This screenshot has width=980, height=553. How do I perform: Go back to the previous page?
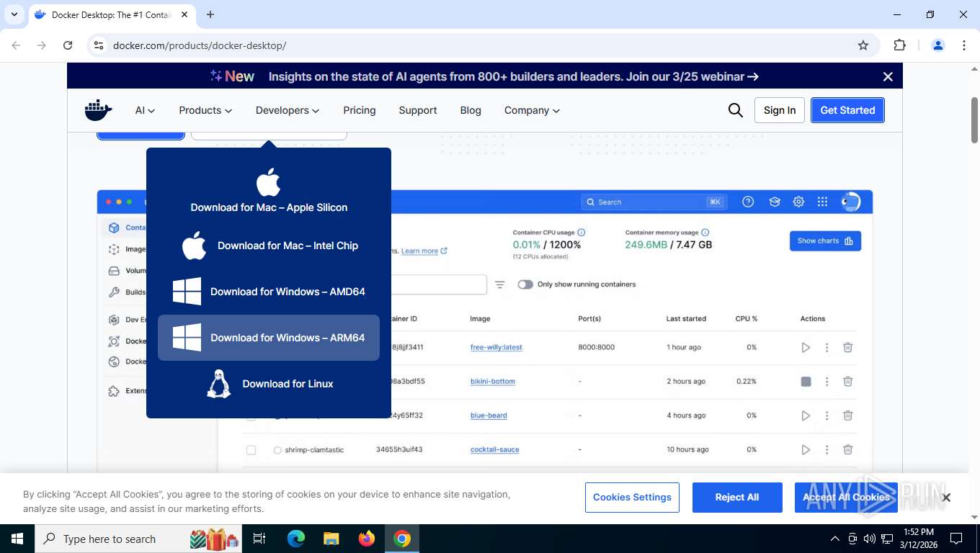tap(16, 45)
